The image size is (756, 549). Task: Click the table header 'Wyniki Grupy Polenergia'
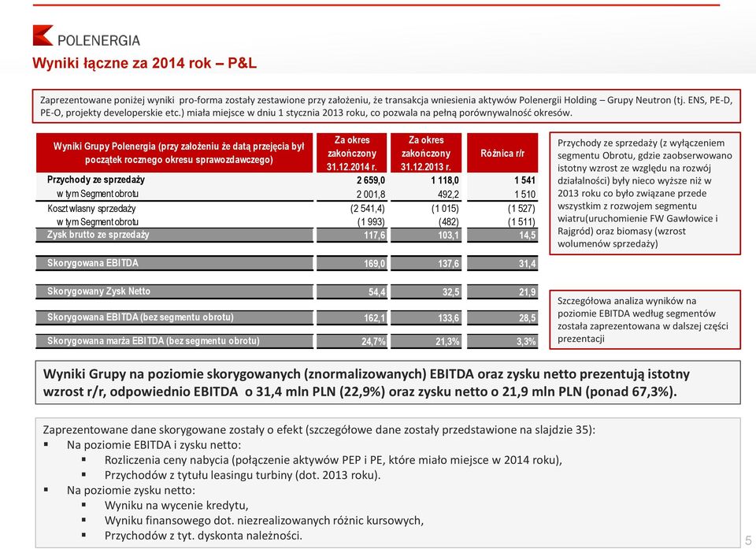[x=175, y=153]
